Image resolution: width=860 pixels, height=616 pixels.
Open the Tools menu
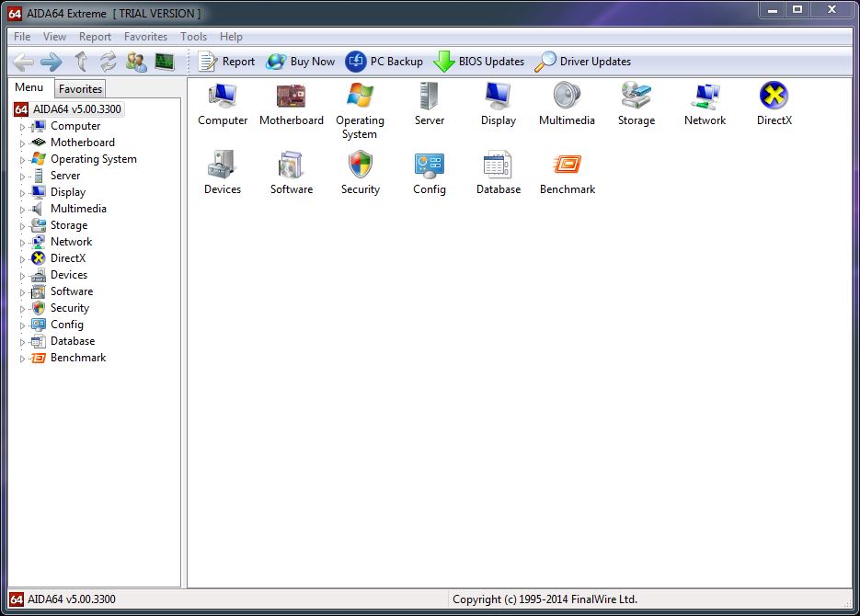click(193, 37)
